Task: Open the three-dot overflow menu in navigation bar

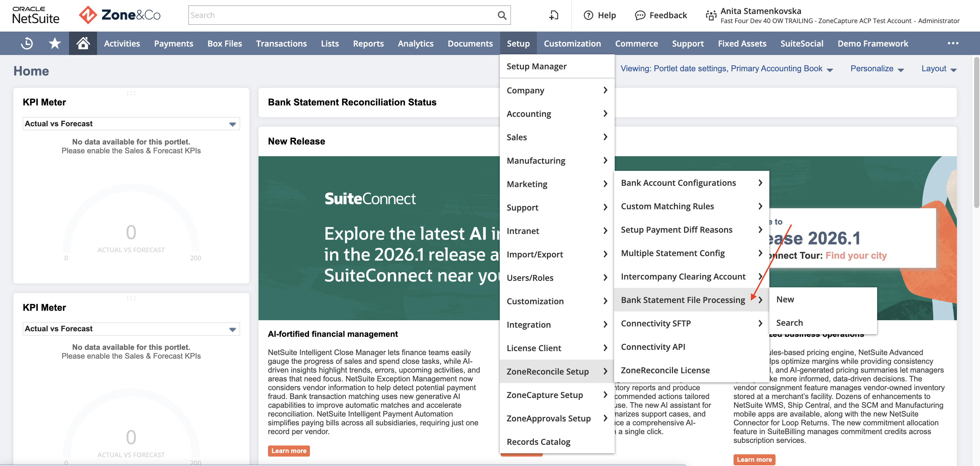Action: pos(953,43)
